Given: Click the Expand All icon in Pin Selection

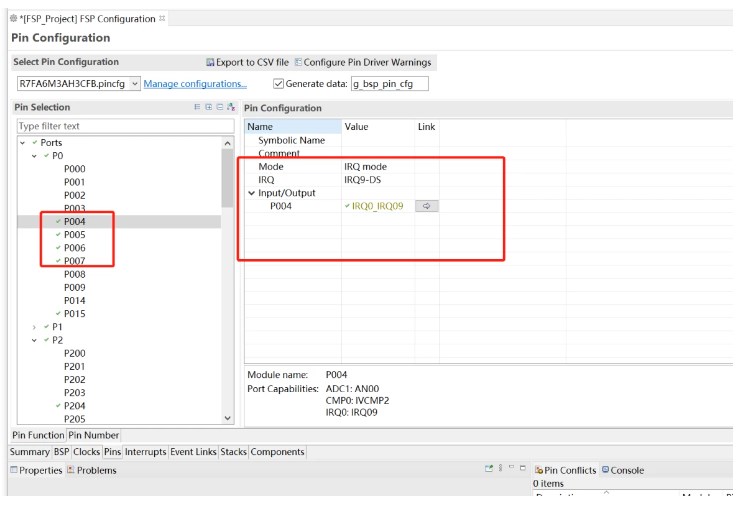Looking at the screenshot, I should (x=208, y=107).
